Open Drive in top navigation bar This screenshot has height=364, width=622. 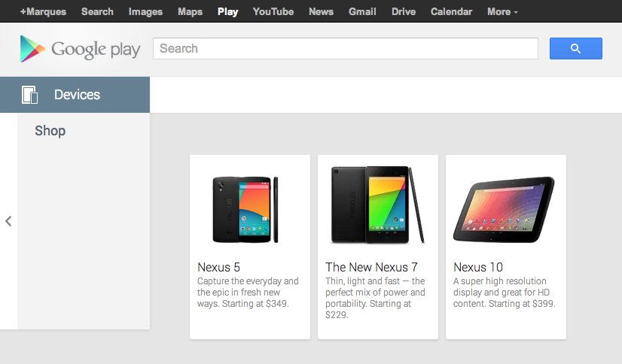pos(404,11)
